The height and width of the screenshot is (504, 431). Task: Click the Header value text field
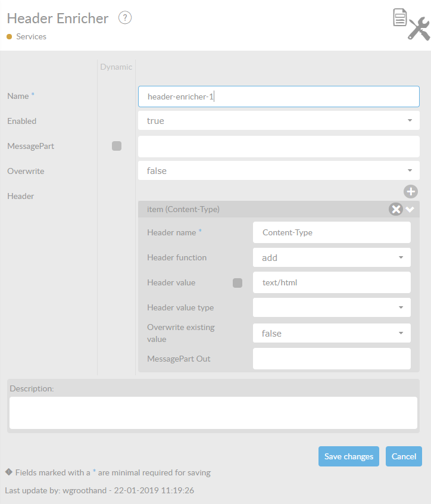point(332,283)
